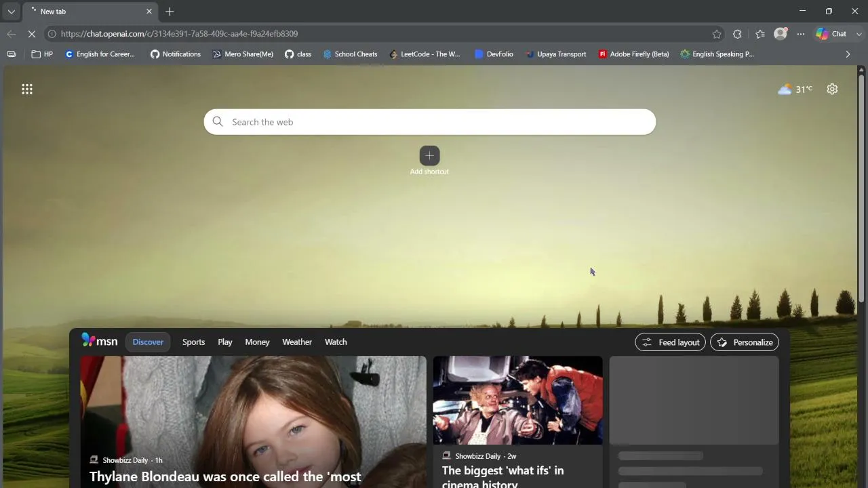Open the Favorites list icon

[759, 34]
